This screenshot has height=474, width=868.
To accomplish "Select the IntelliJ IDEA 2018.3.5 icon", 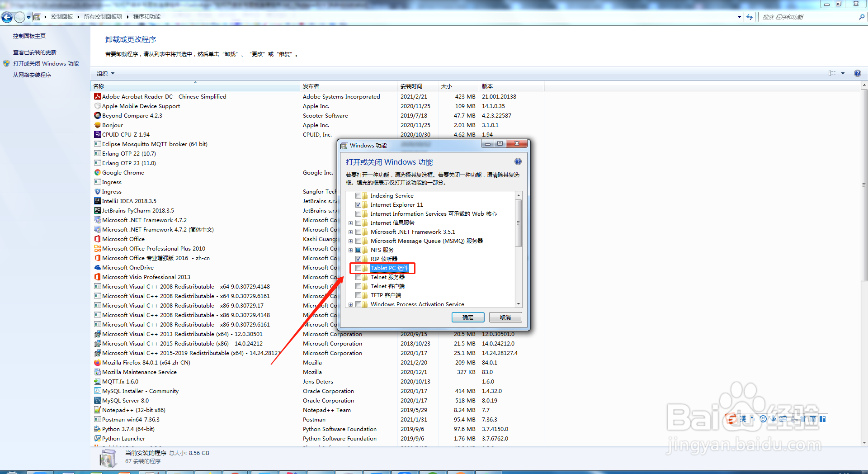I will (x=97, y=201).
